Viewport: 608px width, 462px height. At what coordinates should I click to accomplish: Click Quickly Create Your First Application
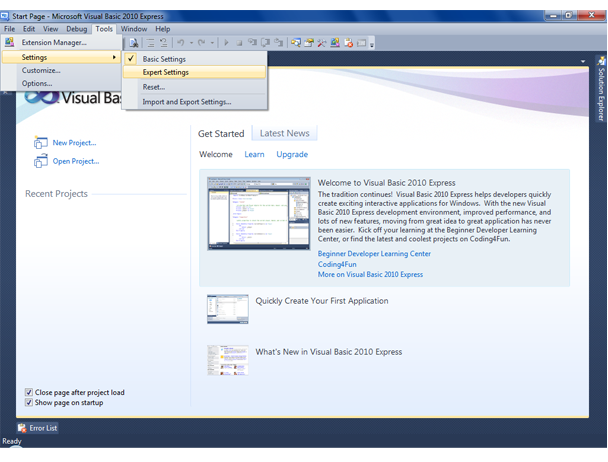point(321,301)
